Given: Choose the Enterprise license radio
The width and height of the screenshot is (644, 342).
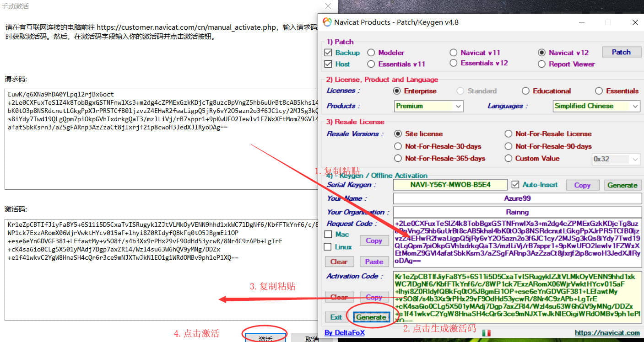Looking at the screenshot, I should [397, 91].
